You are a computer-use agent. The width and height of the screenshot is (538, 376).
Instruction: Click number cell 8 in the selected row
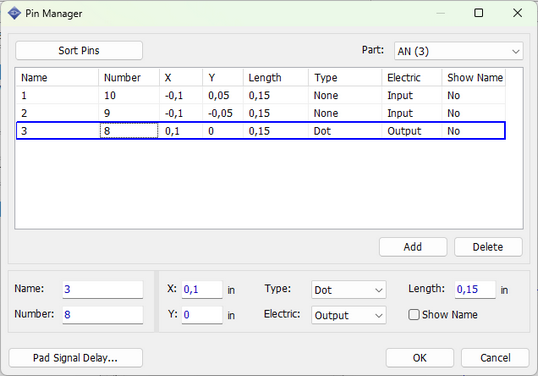tap(129, 131)
